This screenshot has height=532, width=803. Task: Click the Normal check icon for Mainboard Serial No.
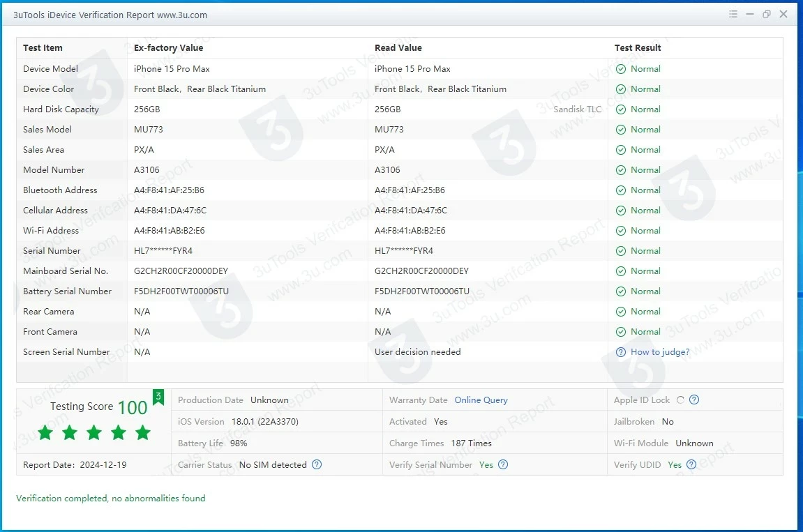coord(621,271)
